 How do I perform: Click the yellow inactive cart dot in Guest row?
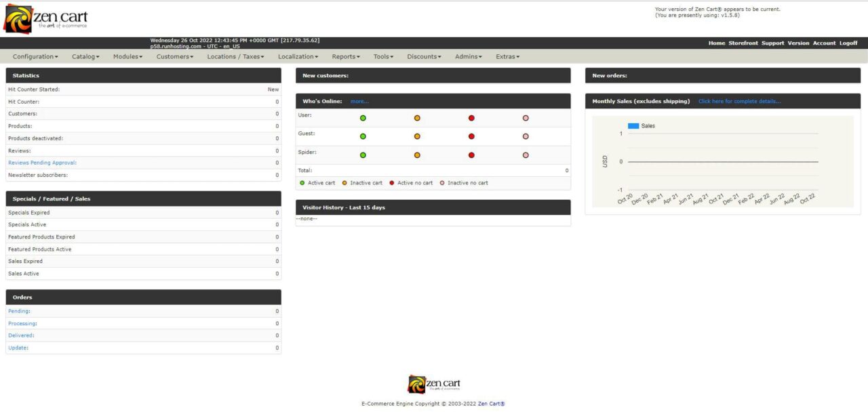(417, 136)
